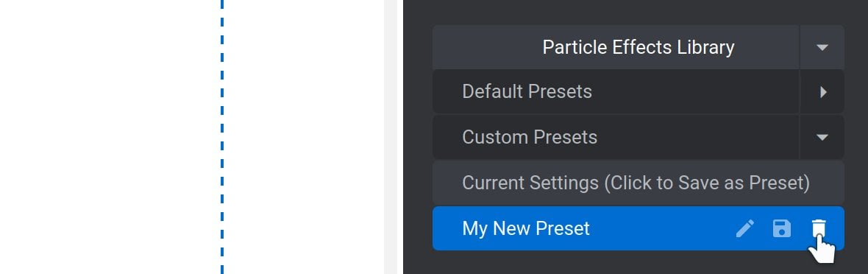This screenshot has width=868, height=274.
Task: Collapse Custom Presets using the down arrow
Action: point(822,137)
